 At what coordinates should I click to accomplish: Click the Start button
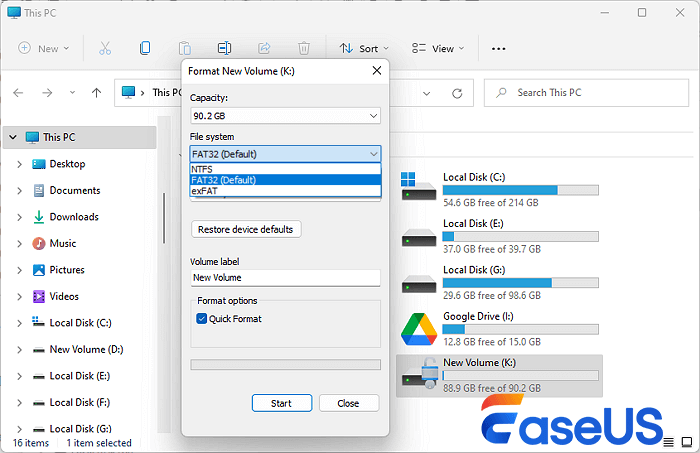coord(281,403)
